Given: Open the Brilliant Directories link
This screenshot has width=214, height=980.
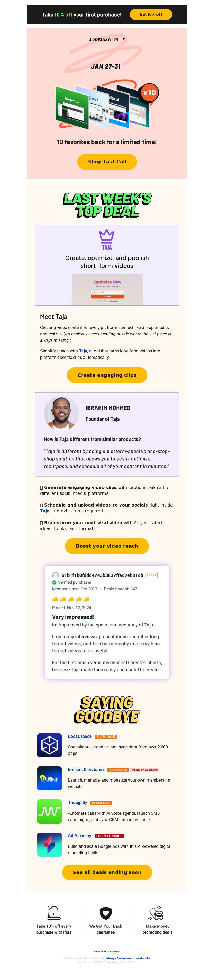Looking at the screenshot, I should [86, 769].
